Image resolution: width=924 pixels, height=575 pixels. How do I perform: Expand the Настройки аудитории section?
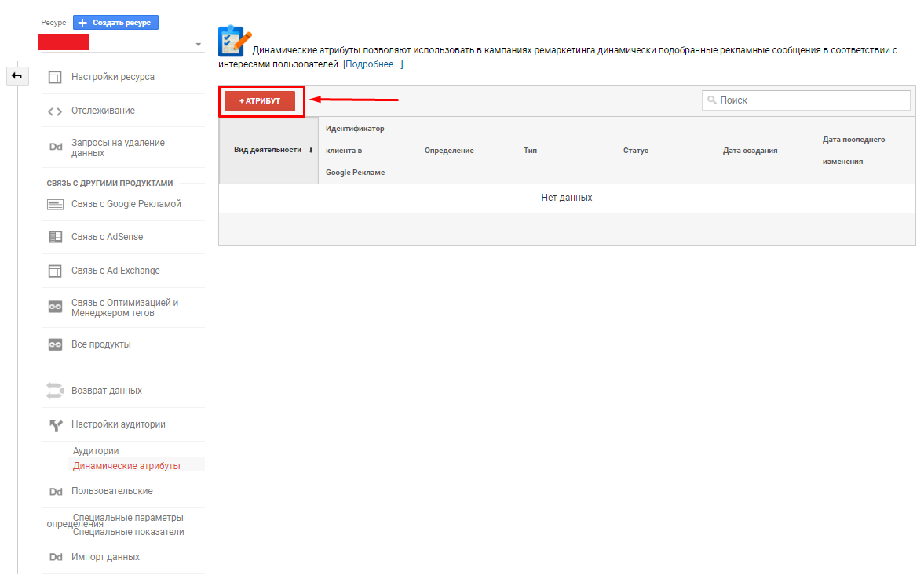119,424
